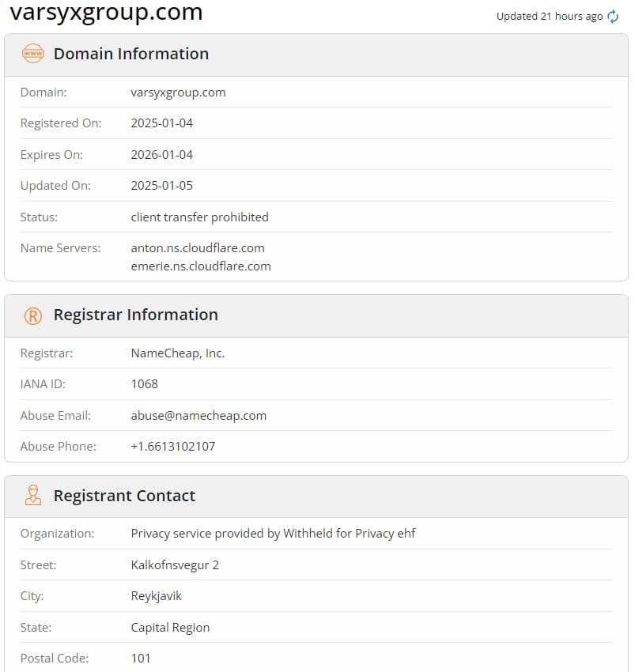635x672 pixels.
Task: Click the Expires On date 2026-01-04
Action: (161, 154)
